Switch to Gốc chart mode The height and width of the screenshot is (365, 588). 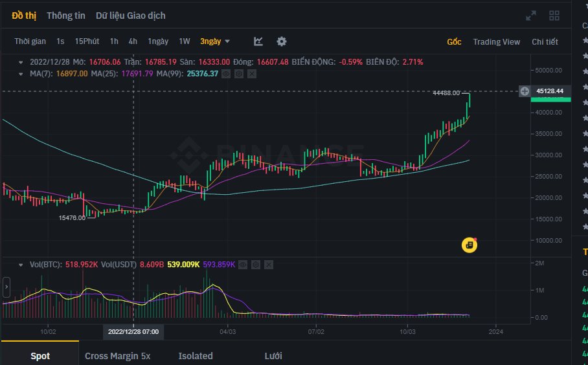pos(454,41)
